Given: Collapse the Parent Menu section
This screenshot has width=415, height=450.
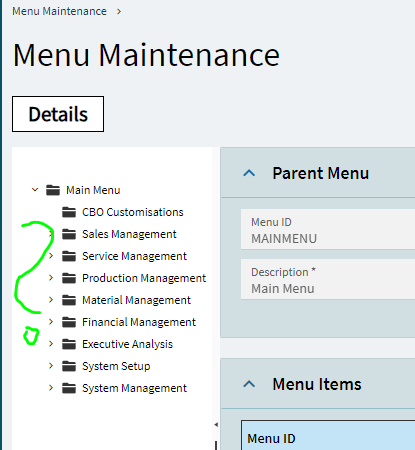Looking at the screenshot, I should 249,173.
